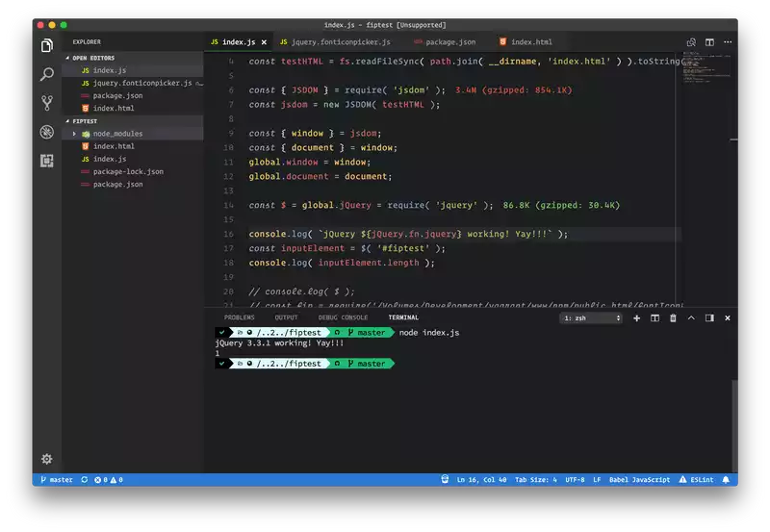
Task: Open package.json in the FIPTEST tree
Action: tap(133, 184)
